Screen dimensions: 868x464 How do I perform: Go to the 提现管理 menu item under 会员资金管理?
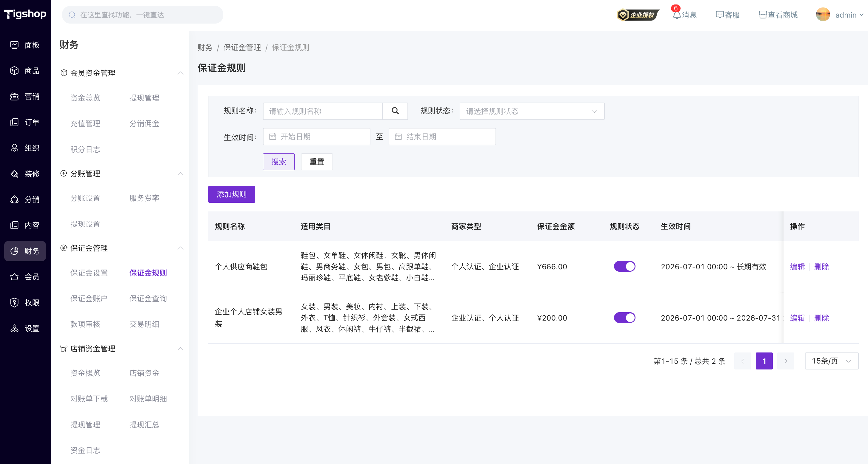[144, 98]
